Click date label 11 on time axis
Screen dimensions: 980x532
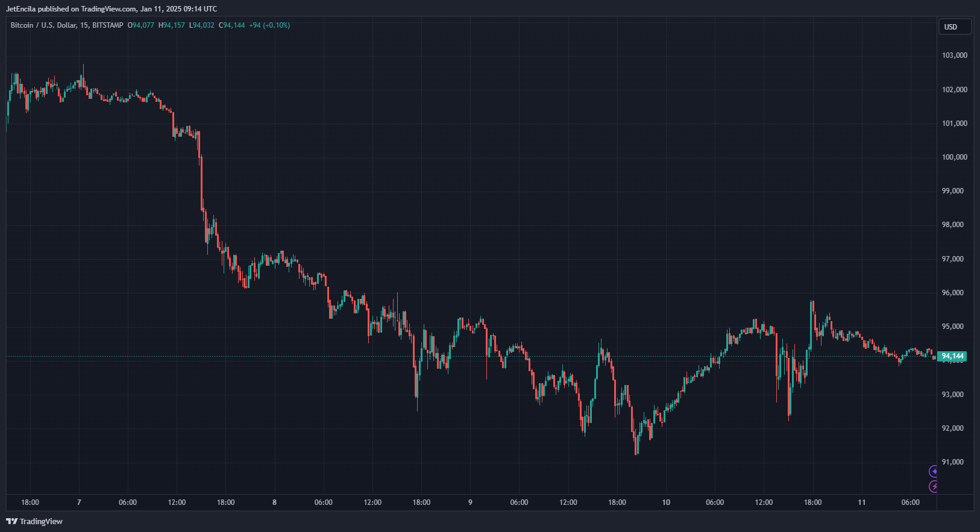862,502
